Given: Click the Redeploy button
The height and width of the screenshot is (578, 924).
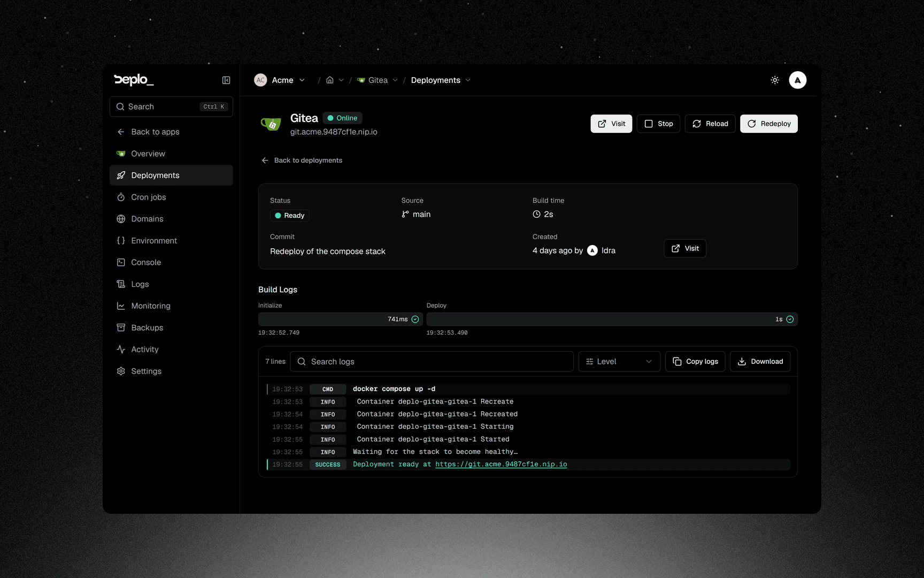Looking at the screenshot, I should click(769, 124).
